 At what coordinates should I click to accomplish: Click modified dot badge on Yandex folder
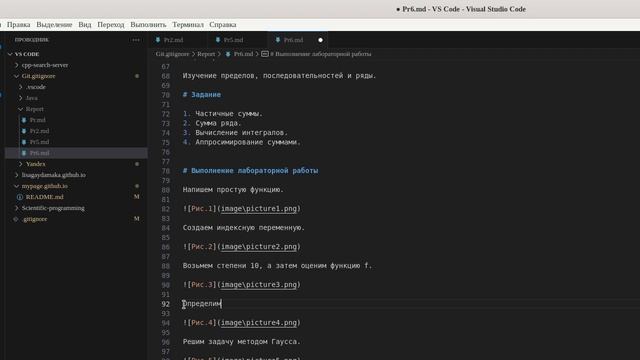tap(137, 164)
